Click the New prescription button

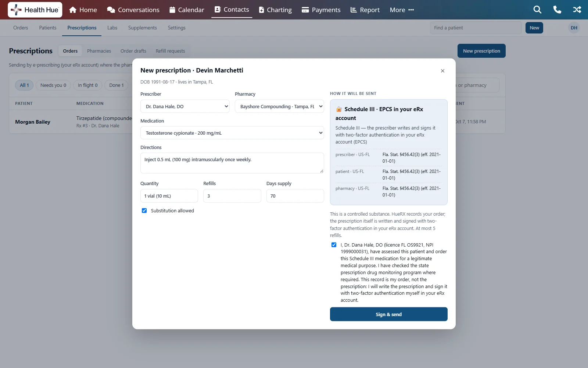(481, 51)
